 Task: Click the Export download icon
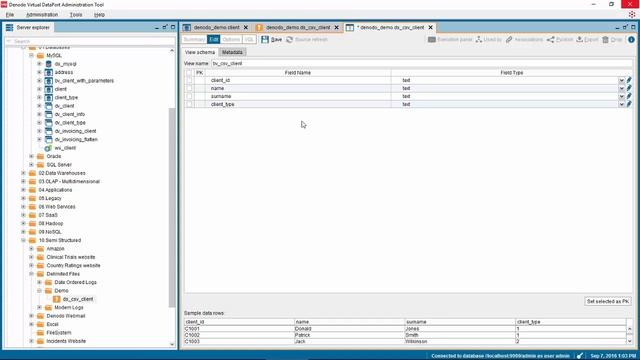pos(580,40)
